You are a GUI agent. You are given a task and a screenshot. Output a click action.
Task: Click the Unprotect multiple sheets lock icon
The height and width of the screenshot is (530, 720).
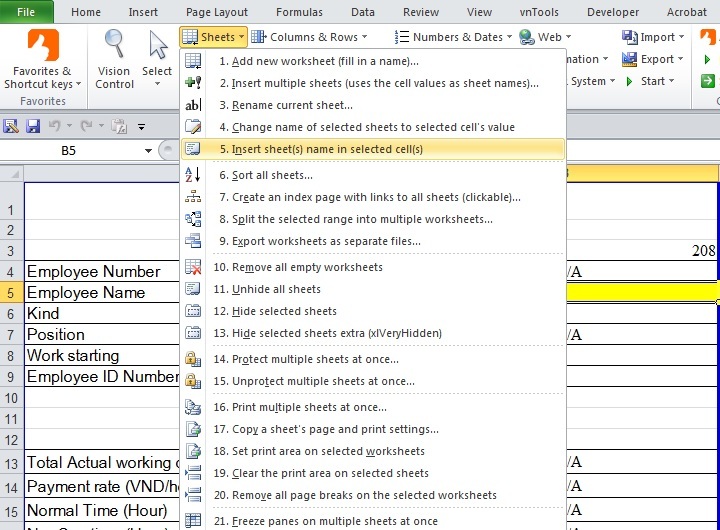193,381
